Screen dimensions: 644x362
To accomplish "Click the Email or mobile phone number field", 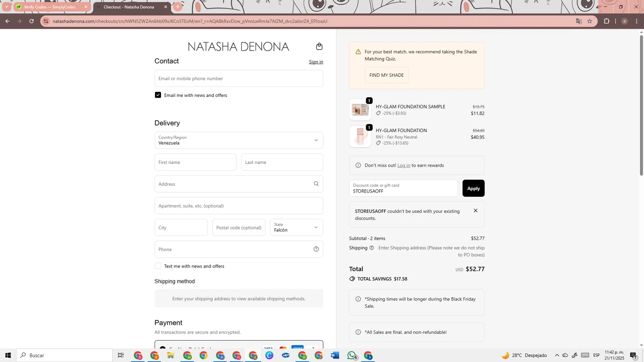I will [x=239, y=78].
